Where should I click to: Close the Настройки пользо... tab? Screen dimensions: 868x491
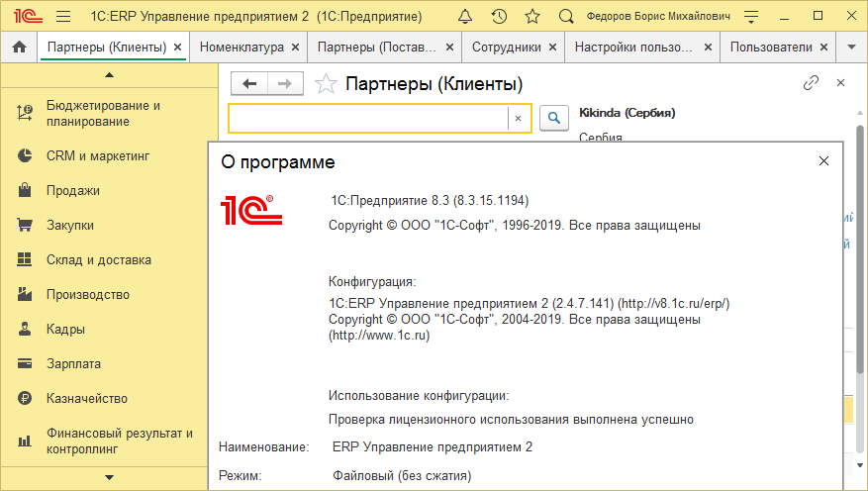[x=708, y=48]
